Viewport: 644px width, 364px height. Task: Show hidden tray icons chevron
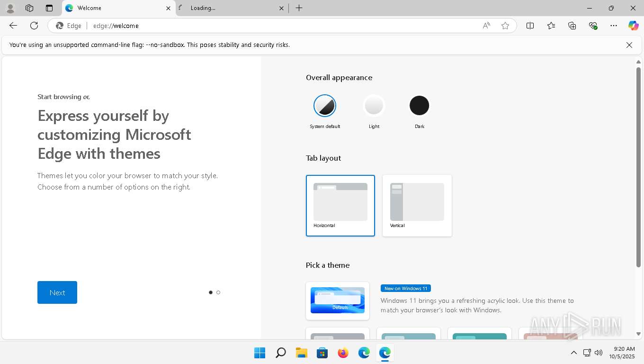[573, 353]
